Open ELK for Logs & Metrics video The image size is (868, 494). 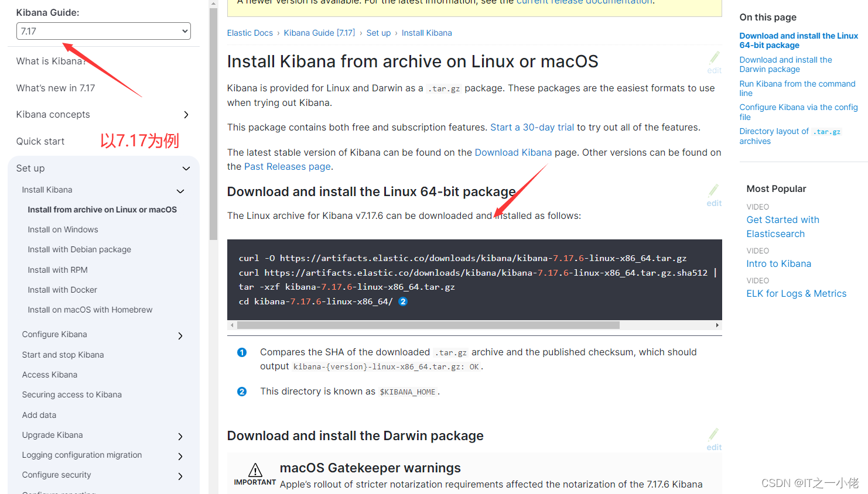[796, 293]
